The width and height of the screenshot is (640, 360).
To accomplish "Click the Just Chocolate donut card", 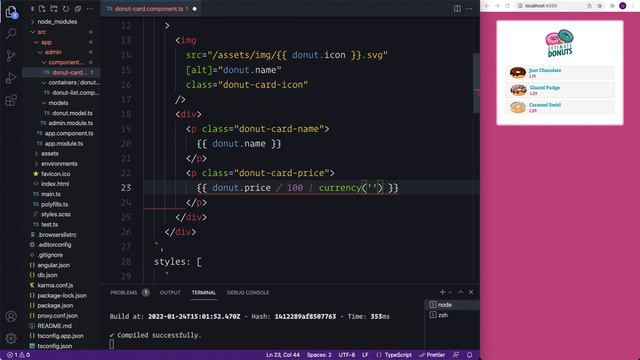I will tap(560, 73).
